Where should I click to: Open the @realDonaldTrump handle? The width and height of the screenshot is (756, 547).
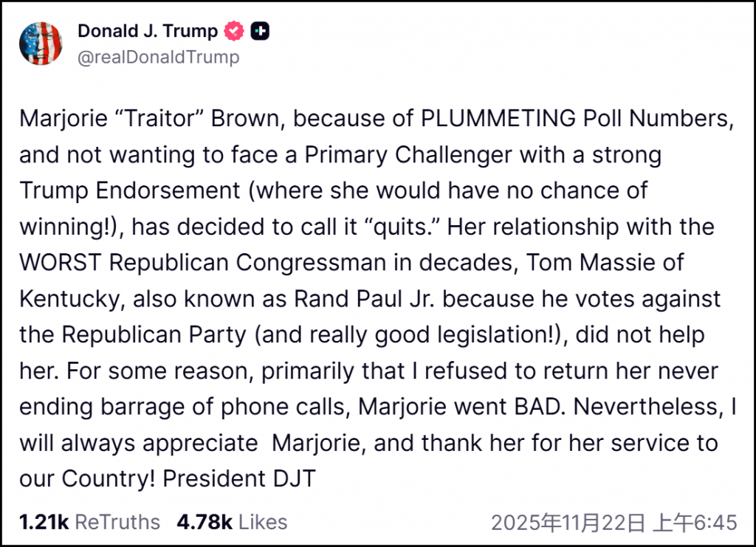click(x=158, y=57)
